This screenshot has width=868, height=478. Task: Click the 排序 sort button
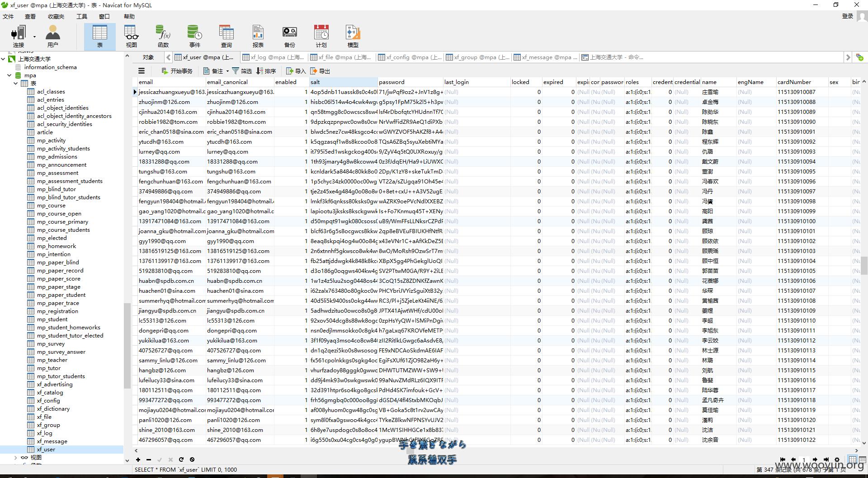266,71
